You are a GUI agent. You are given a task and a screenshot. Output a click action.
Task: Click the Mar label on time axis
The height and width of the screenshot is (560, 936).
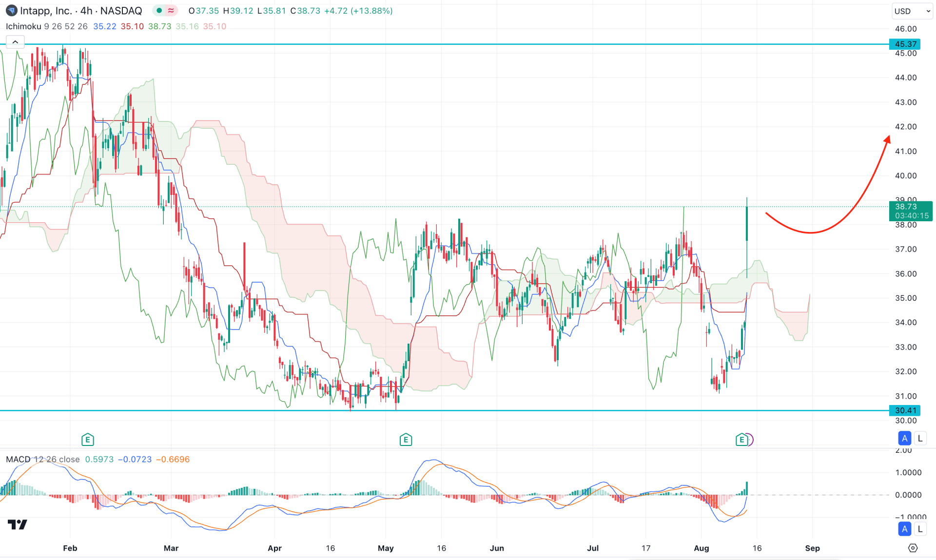pos(171,548)
